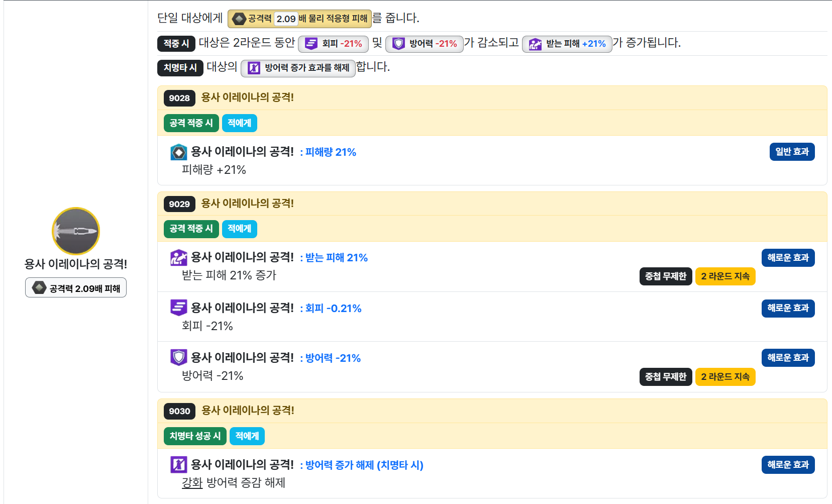The width and height of the screenshot is (832, 504).
Task: Click the 일반 효과 badge
Action: coord(792,152)
